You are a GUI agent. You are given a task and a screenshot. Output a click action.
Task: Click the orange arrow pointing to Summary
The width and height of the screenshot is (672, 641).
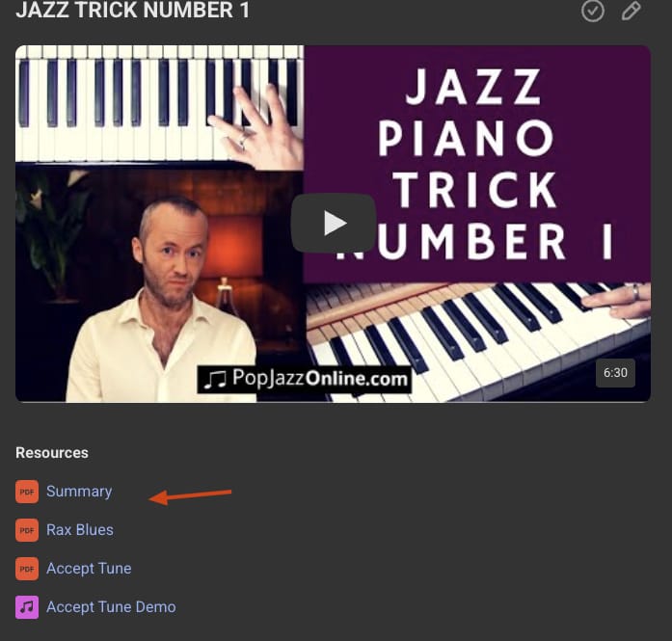point(190,496)
